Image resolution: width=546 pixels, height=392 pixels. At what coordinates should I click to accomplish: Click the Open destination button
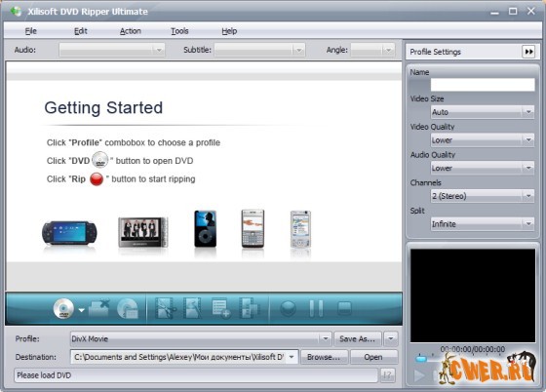tap(373, 357)
